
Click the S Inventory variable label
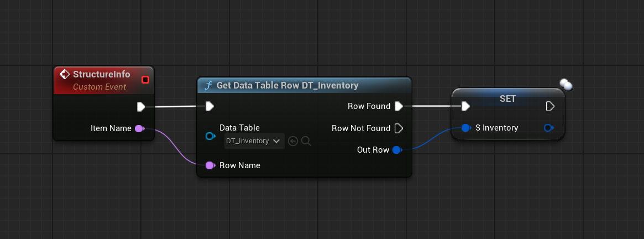(496, 128)
